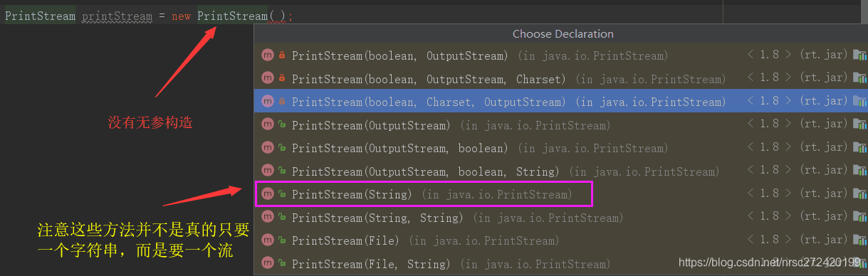The height and width of the screenshot is (276, 868).
Task: Click the printStream variable name in code
Action: (123, 15)
